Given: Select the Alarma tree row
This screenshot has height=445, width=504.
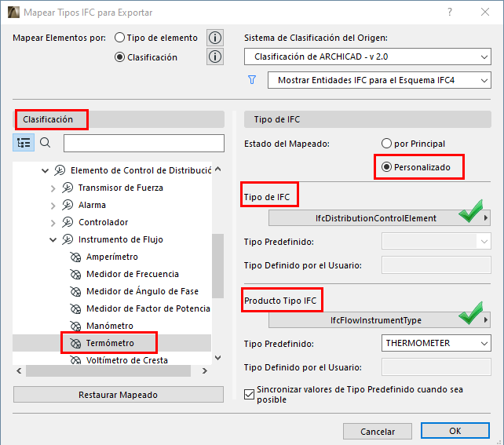Looking at the screenshot, I should (x=111, y=205).
